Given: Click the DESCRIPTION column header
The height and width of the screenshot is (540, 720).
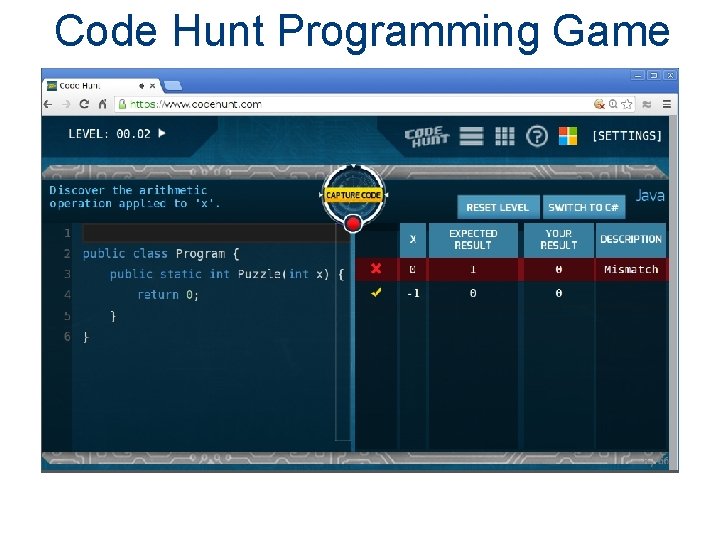Looking at the screenshot, I should click(630, 240).
